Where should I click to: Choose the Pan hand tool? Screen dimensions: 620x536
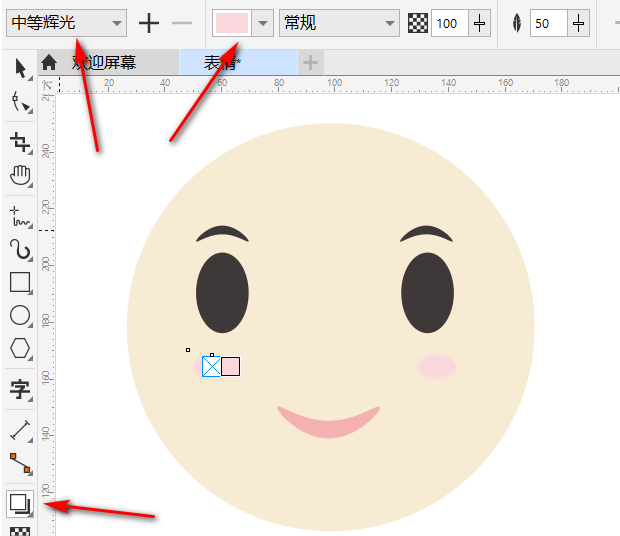(x=20, y=176)
